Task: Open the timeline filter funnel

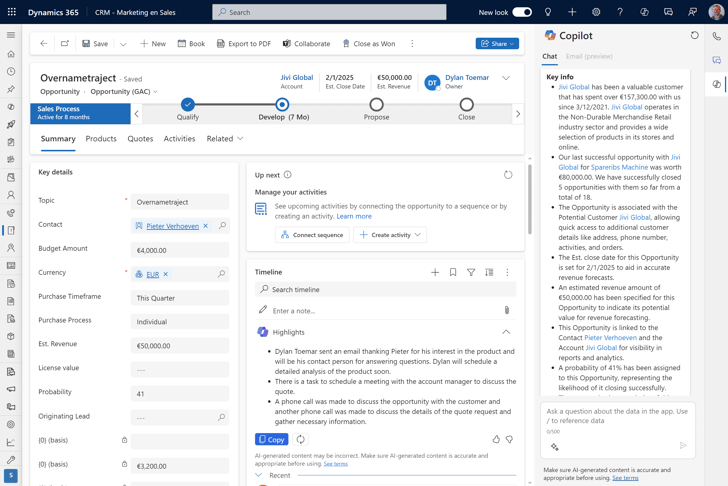Action: point(471,272)
